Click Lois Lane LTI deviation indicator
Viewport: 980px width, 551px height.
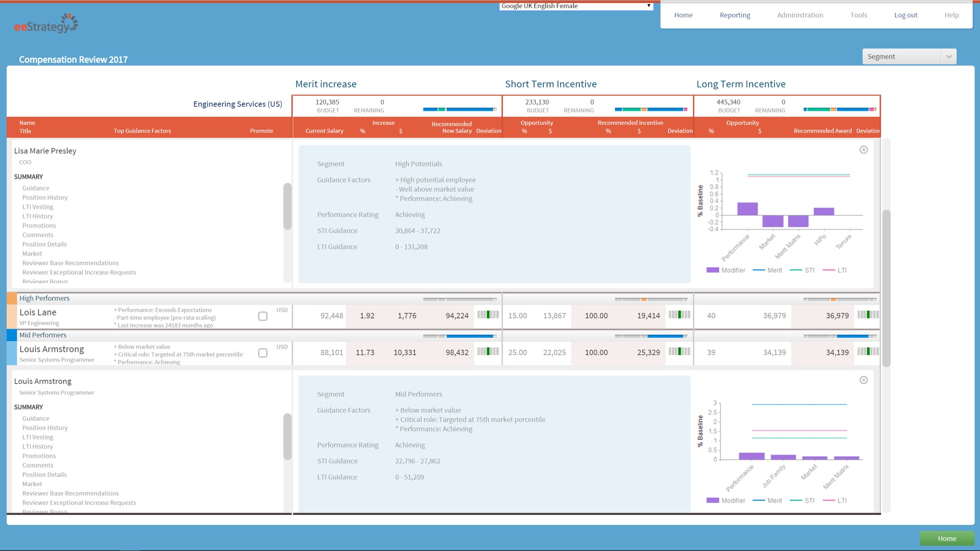coord(868,315)
